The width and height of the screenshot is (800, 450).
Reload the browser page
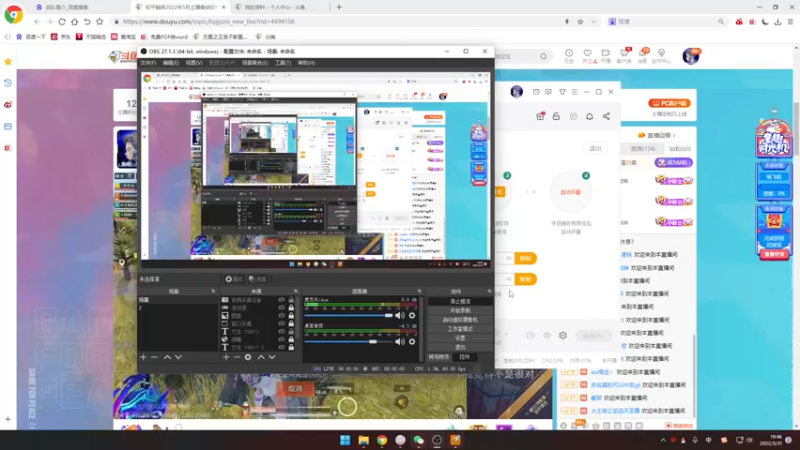pyautogui.click(x=62, y=21)
